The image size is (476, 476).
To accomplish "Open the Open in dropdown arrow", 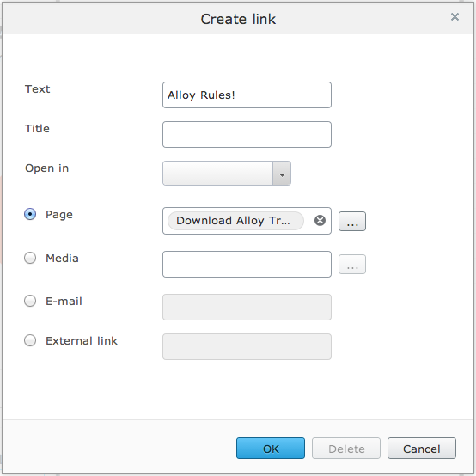I will [x=282, y=174].
